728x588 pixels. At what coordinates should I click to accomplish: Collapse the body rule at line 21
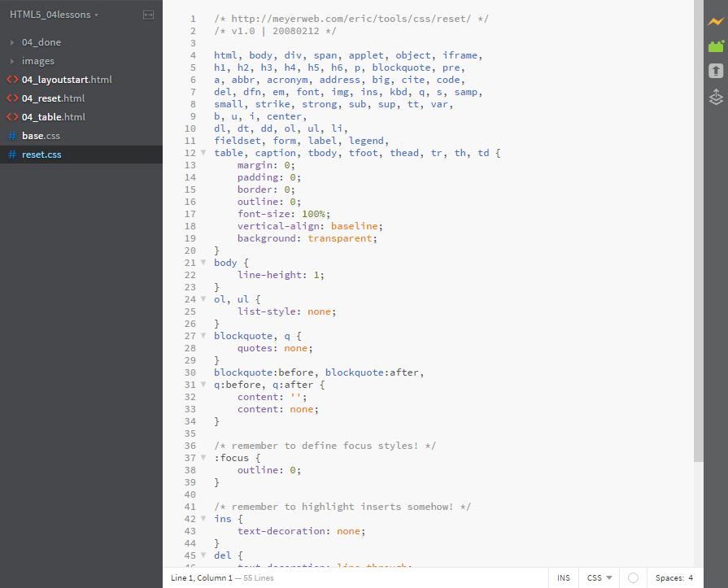coord(203,263)
